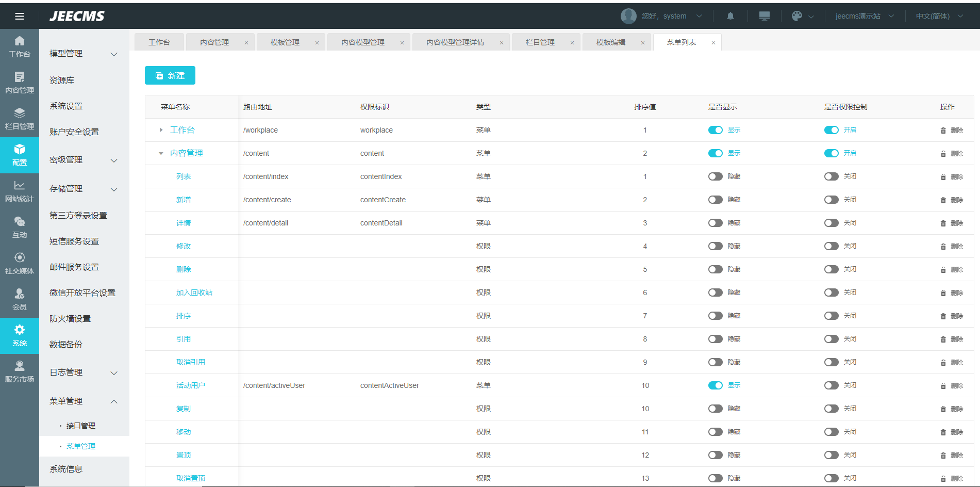
Task: Open 服务市场 sidebar icon
Action: click(x=20, y=371)
